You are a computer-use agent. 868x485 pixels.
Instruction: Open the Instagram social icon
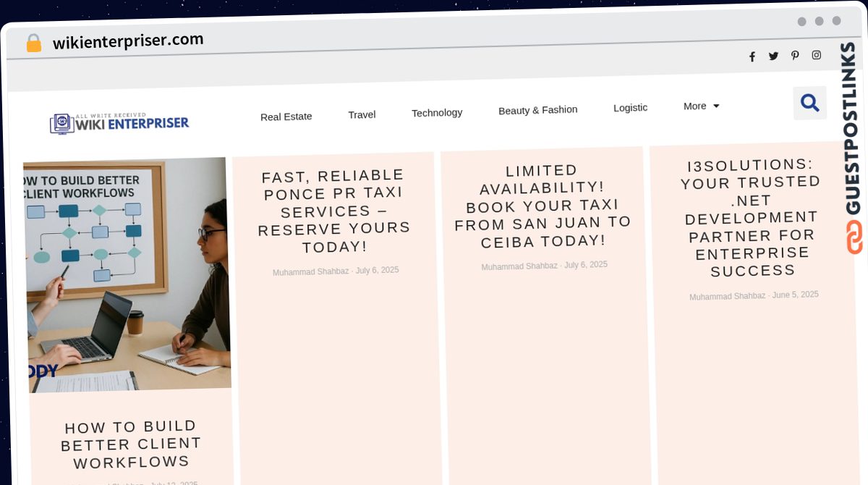817,54
